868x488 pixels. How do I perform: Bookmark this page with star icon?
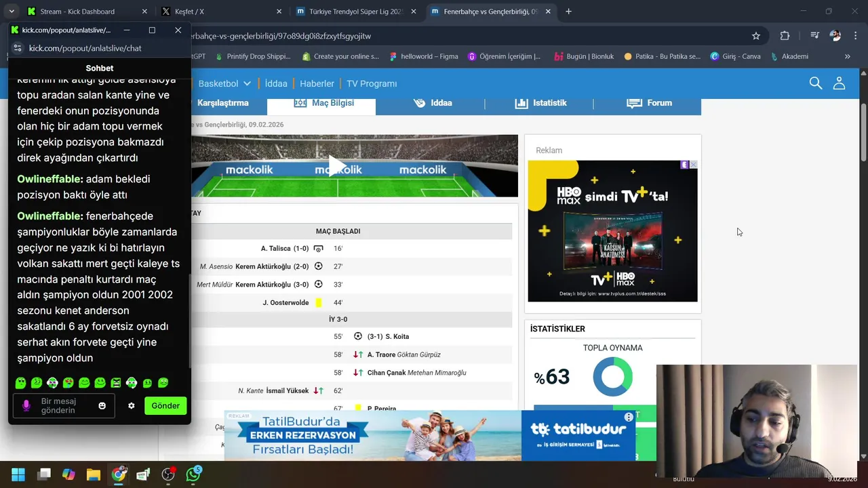click(756, 36)
